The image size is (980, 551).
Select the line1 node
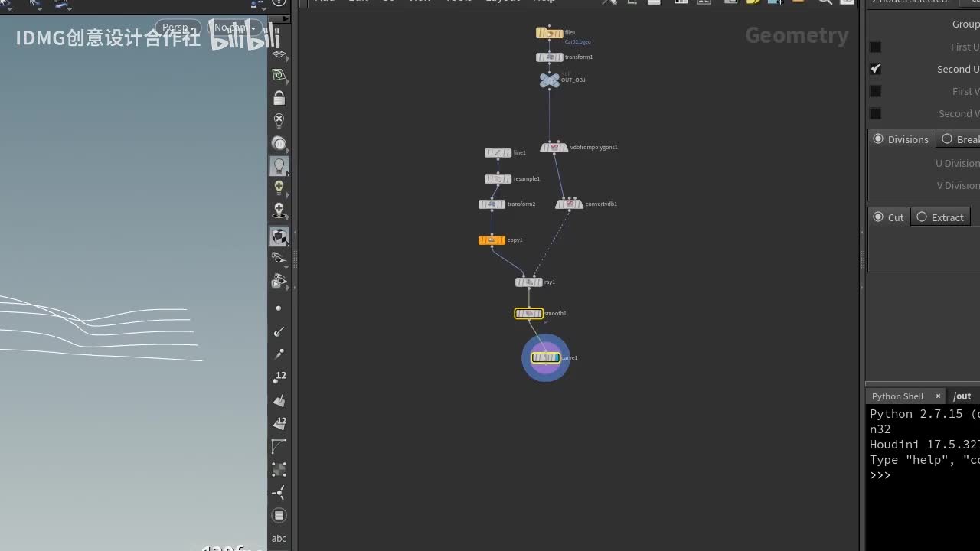[498, 153]
